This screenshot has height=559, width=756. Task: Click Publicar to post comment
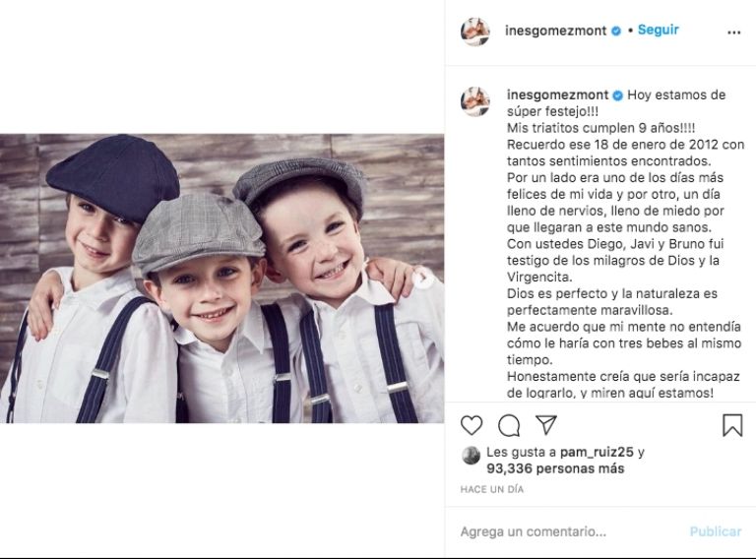[x=716, y=531]
